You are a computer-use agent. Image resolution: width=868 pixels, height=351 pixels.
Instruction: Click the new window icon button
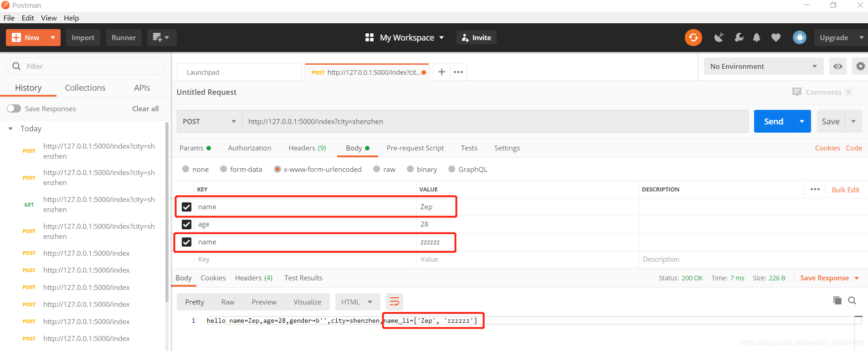pos(161,37)
